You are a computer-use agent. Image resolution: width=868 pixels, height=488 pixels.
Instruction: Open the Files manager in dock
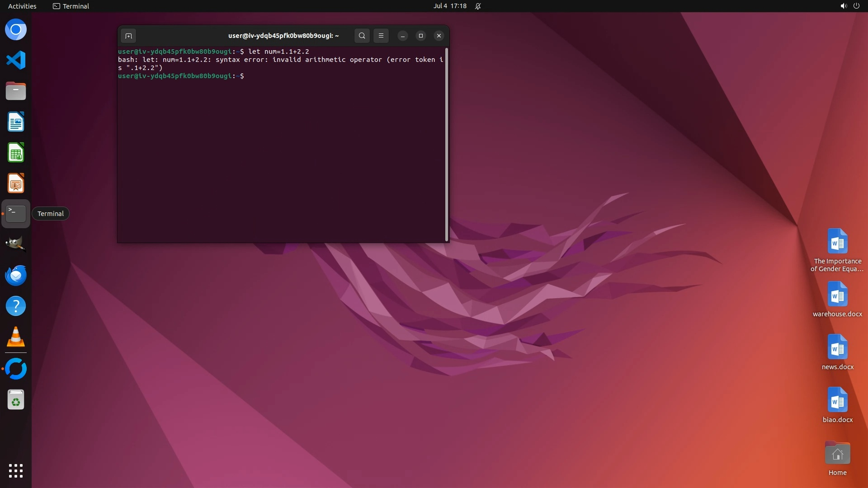click(x=16, y=91)
